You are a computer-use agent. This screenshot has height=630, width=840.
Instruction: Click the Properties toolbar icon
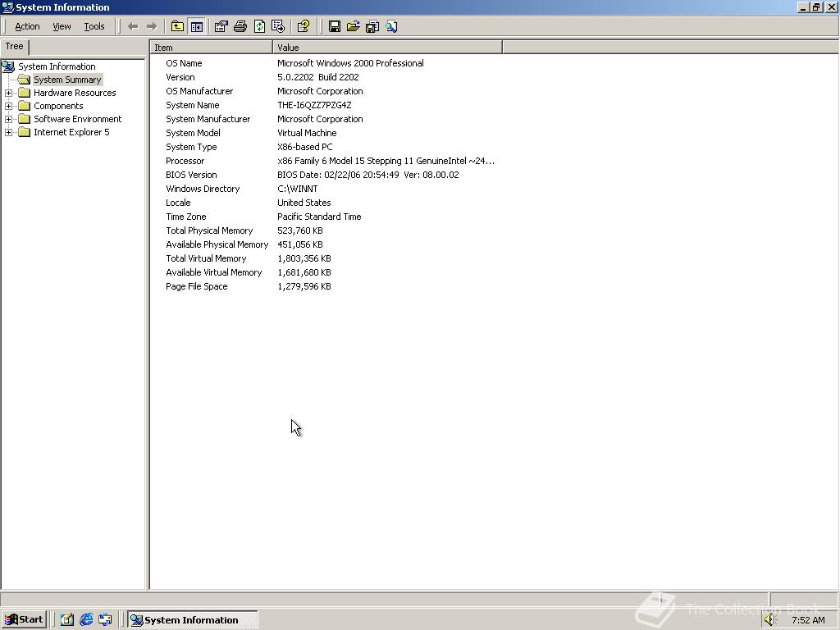pyautogui.click(x=221, y=26)
